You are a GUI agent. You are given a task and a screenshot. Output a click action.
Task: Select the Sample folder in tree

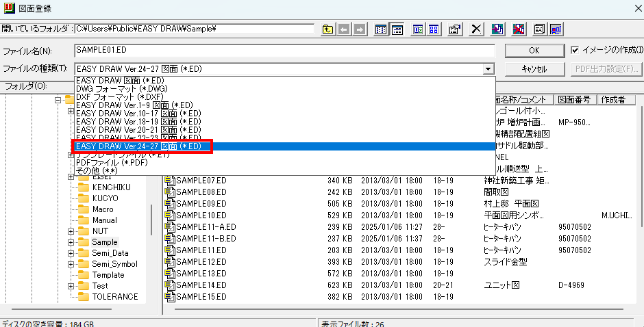[105, 242]
